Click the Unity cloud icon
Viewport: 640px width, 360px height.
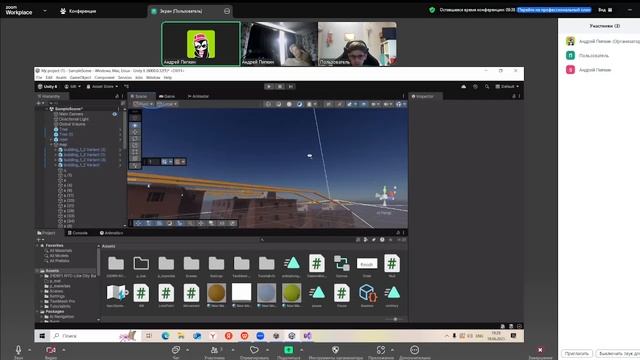click(464, 87)
